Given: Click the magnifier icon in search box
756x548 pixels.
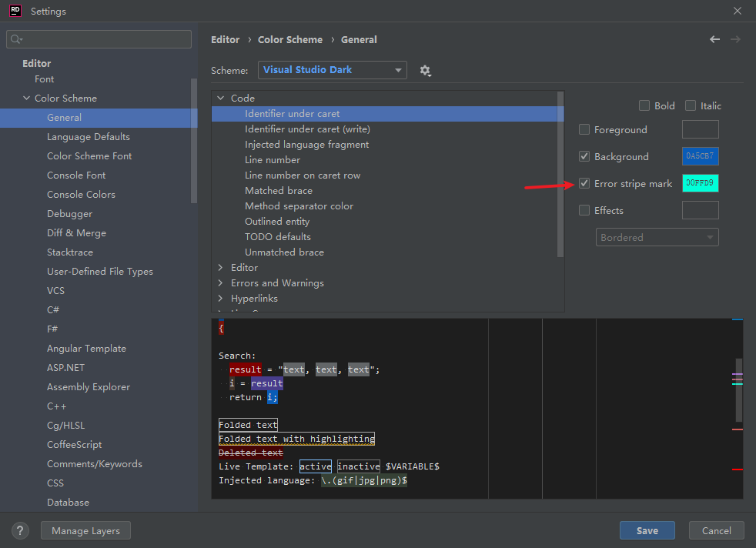Looking at the screenshot, I should [16, 39].
